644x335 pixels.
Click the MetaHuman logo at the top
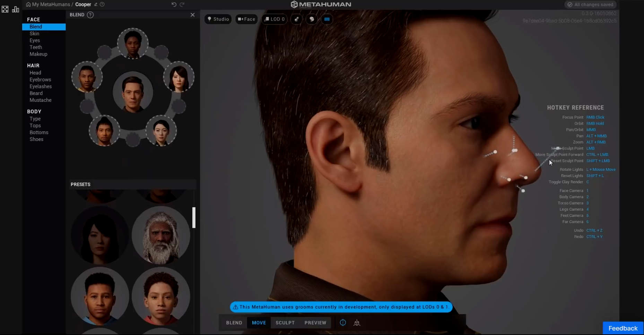[x=321, y=5]
